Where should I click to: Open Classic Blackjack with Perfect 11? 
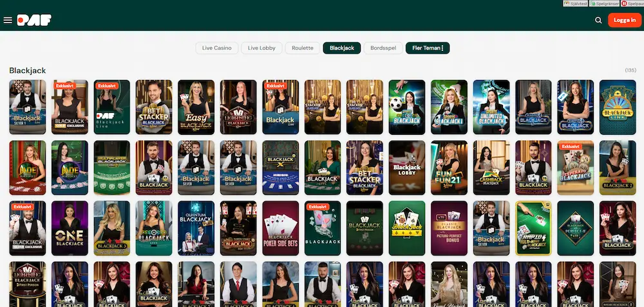[x=575, y=228]
